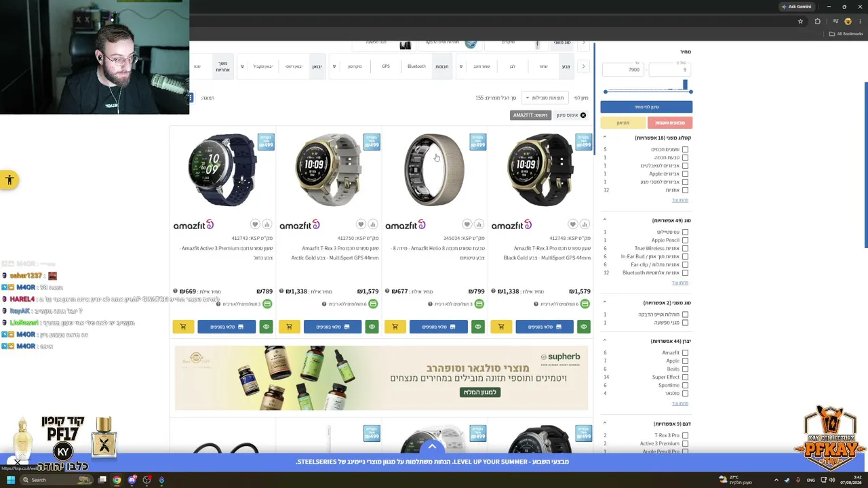Compare T-Rex 3 Pro Black Gold chart icon

pyautogui.click(x=585, y=224)
